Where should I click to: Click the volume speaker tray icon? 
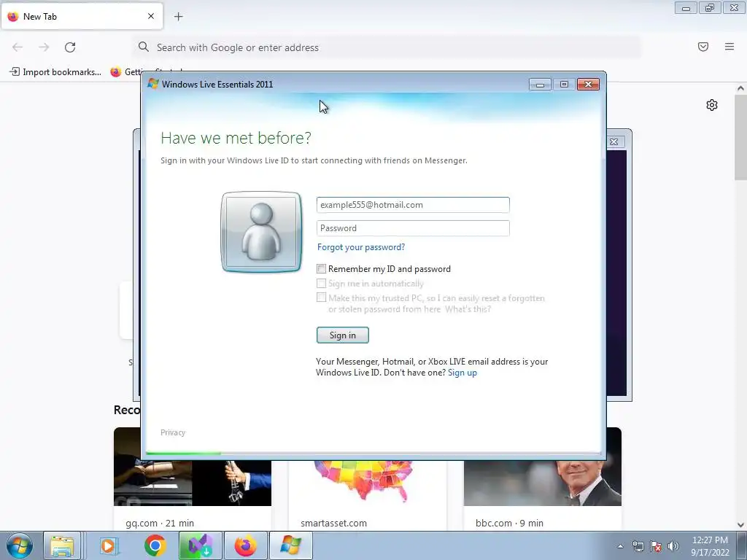673,546
